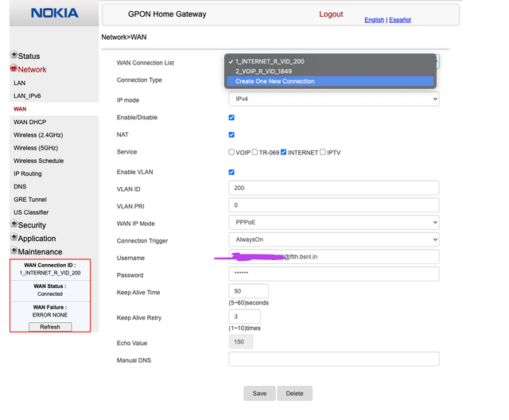
Task: Uncheck the INTERNET service checkbox
Action: (x=283, y=152)
